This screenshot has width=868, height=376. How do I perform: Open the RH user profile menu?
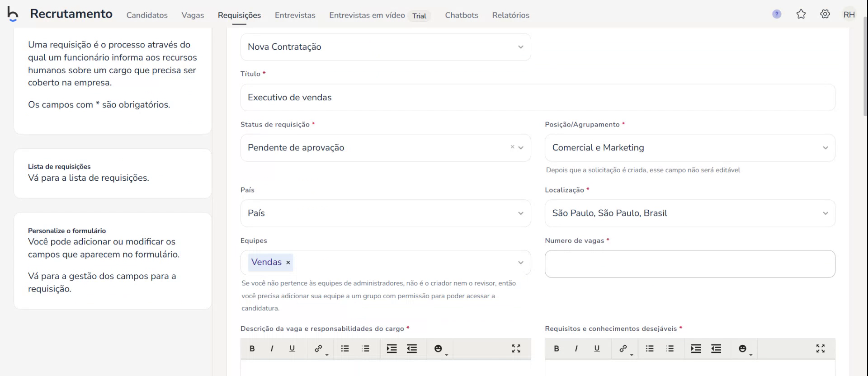click(849, 14)
